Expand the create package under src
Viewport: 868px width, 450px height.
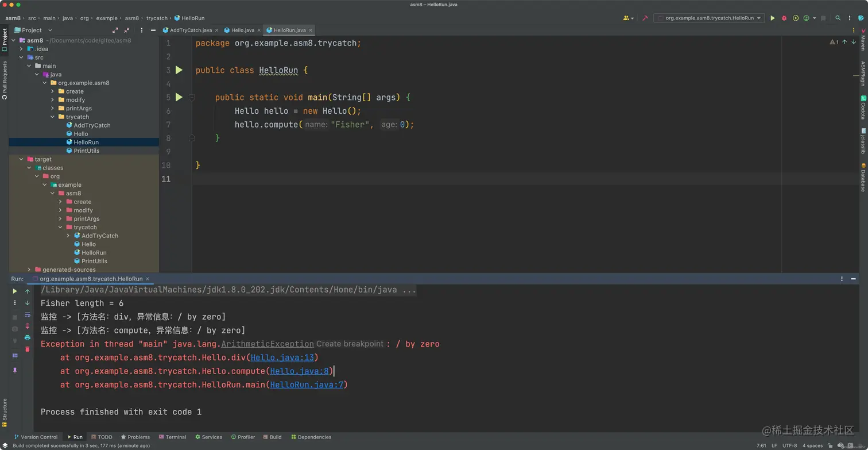(53, 91)
